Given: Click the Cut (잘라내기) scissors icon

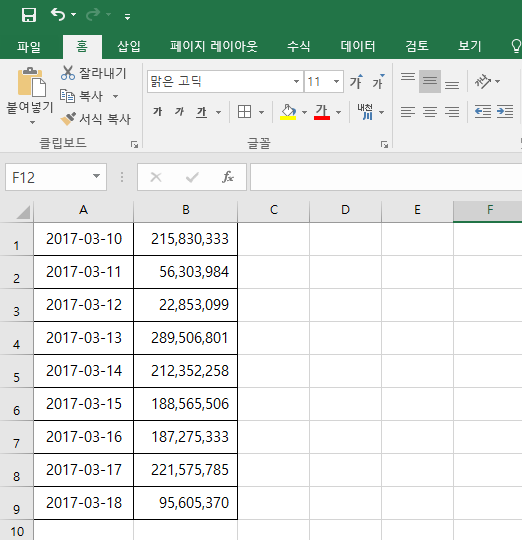Looking at the screenshot, I should coord(67,73).
